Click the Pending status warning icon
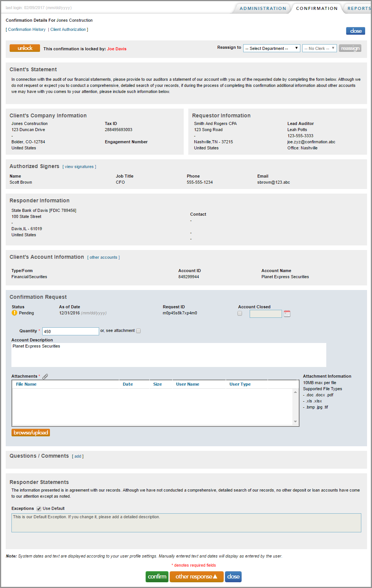Viewport: 372px width, 588px height. click(14, 313)
